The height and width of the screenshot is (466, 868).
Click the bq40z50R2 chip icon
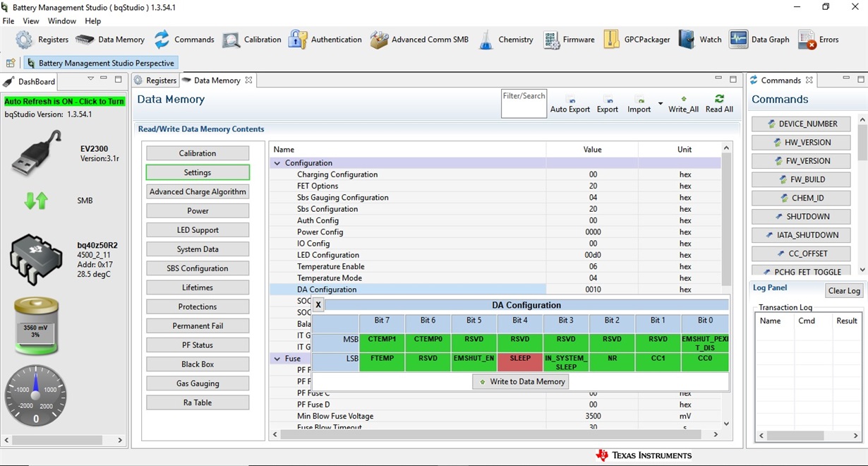point(36,260)
